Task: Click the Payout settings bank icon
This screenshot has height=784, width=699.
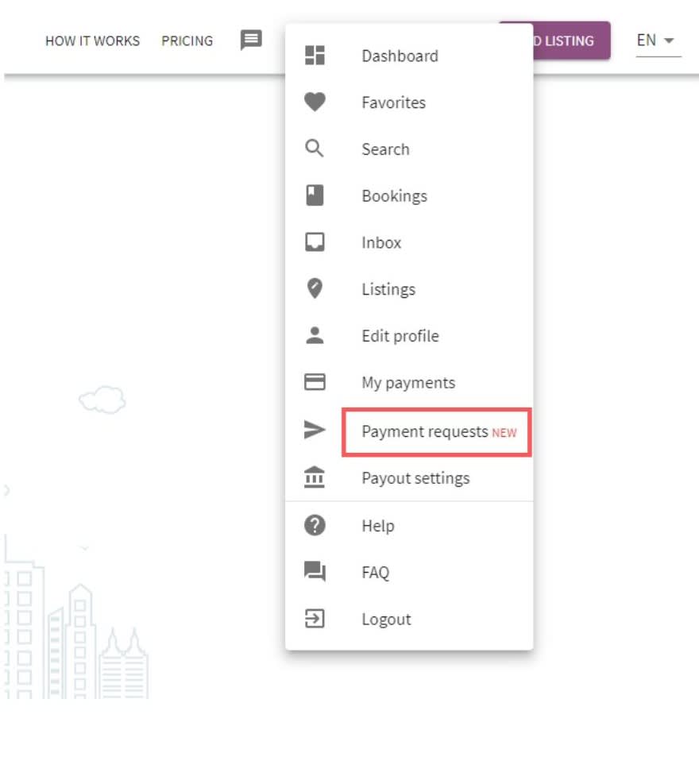Action: (x=315, y=477)
